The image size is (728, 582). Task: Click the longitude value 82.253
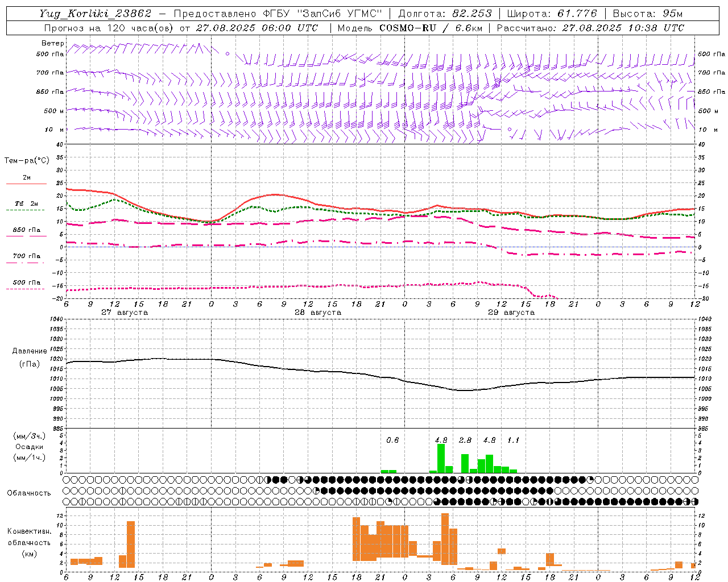point(473,14)
